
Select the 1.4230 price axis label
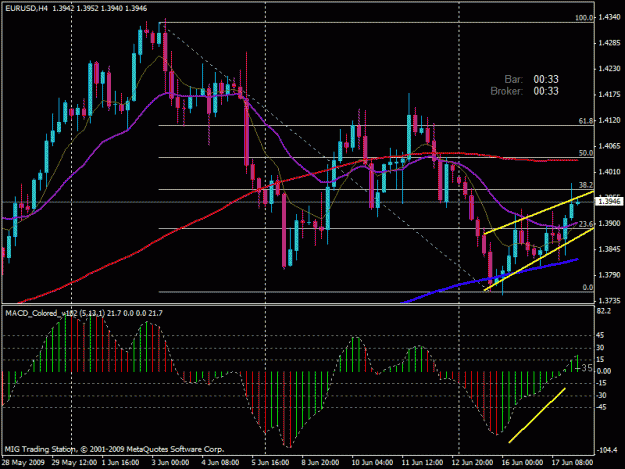point(610,69)
